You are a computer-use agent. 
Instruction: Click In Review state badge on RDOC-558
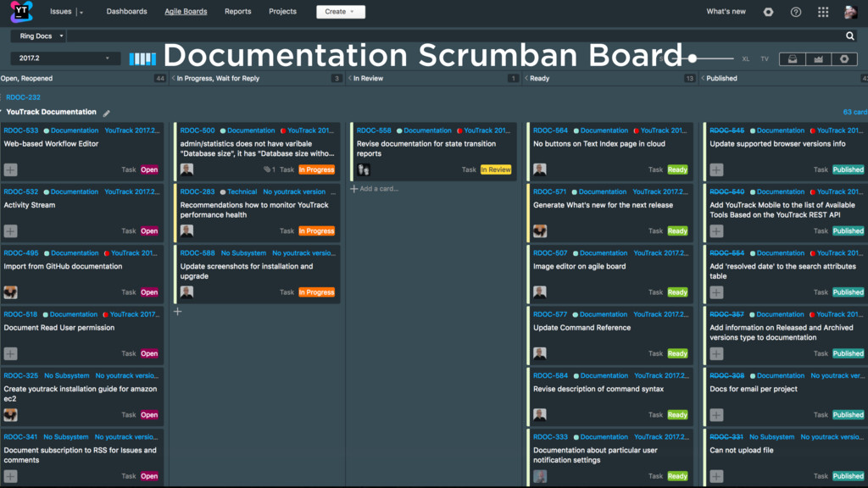point(496,169)
